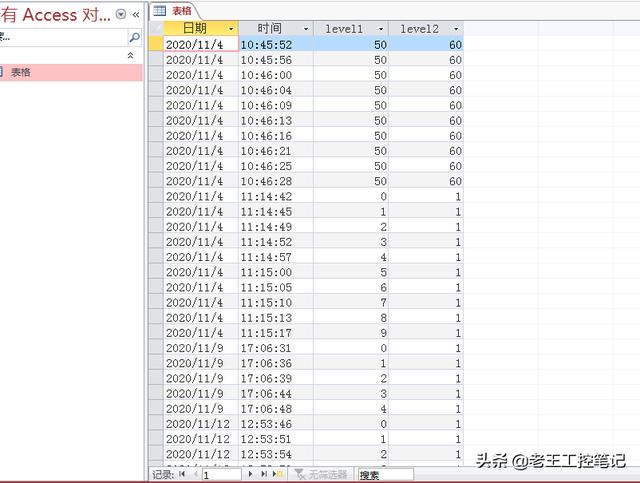The width and height of the screenshot is (640, 483).
Task: Open the level1 column filter dropdown
Action: pos(381,29)
